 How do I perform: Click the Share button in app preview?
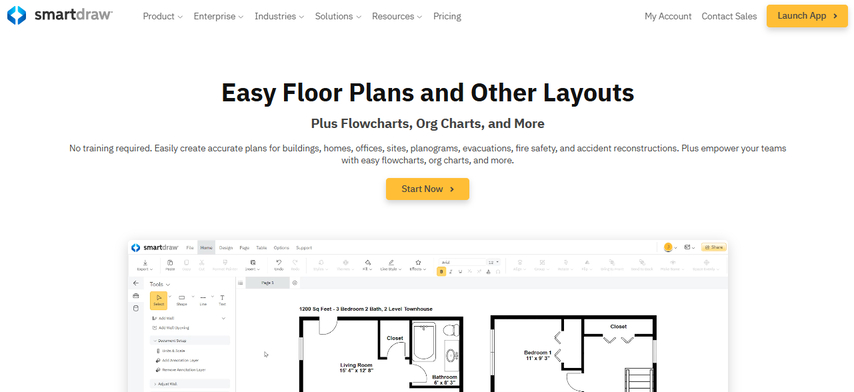coord(713,247)
